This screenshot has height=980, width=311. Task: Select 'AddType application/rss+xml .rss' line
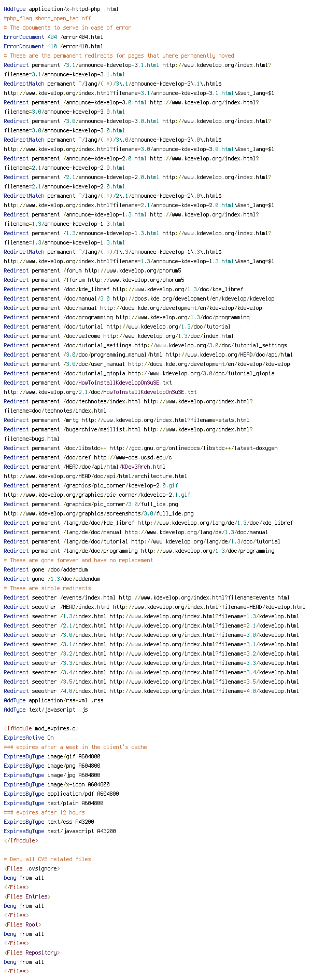point(53,700)
